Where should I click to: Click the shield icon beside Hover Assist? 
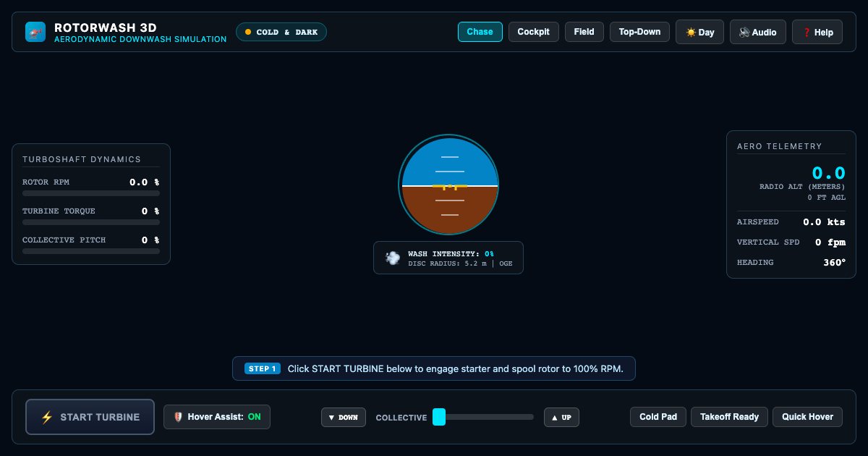click(177, 417)
